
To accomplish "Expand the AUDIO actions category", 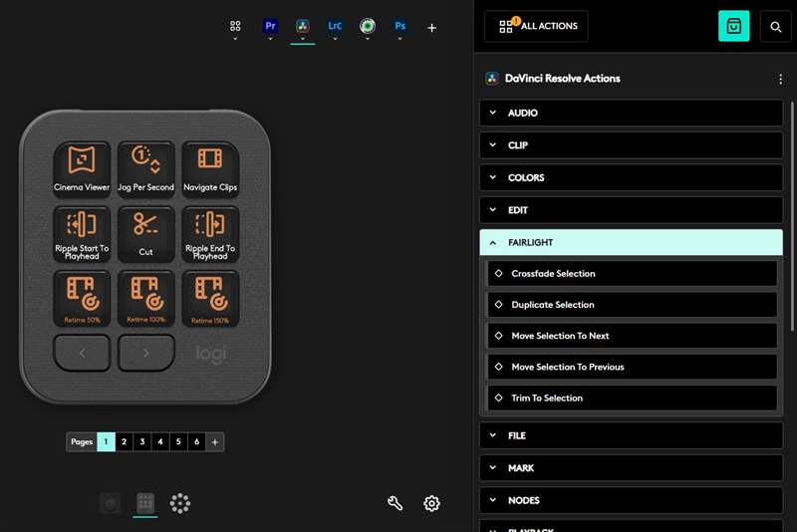I will coord(631,113).
